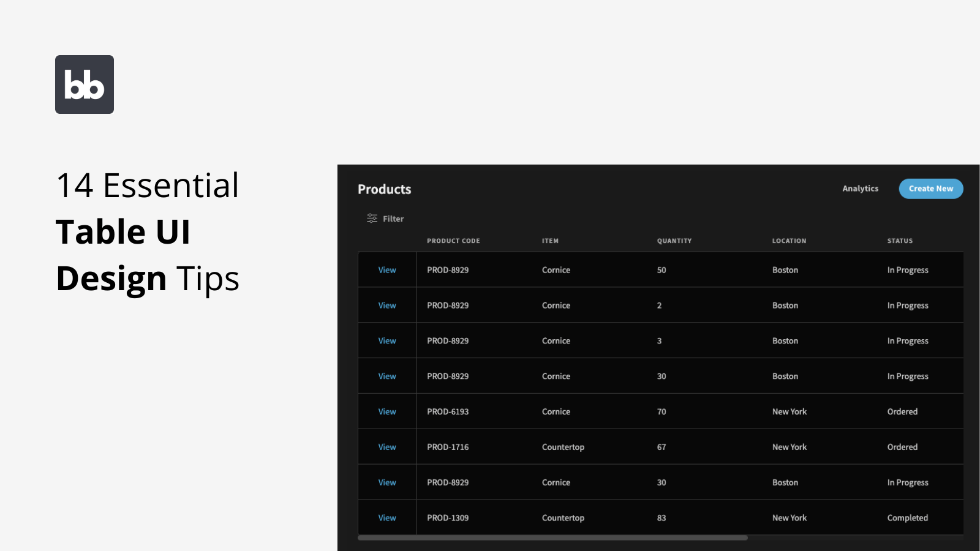View the Cornice row with quantity 2
Image resolution: width=980 pixels, height=551 pixels.
point(386,305)
